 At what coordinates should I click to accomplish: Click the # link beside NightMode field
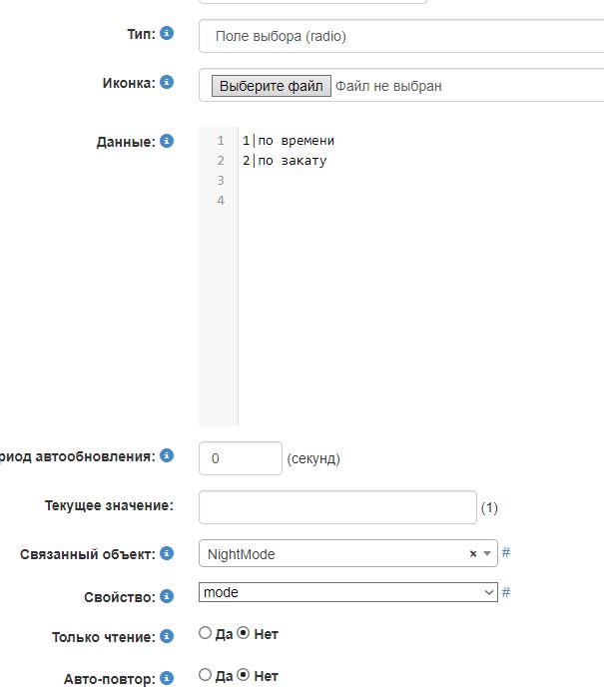coord(506,552)
